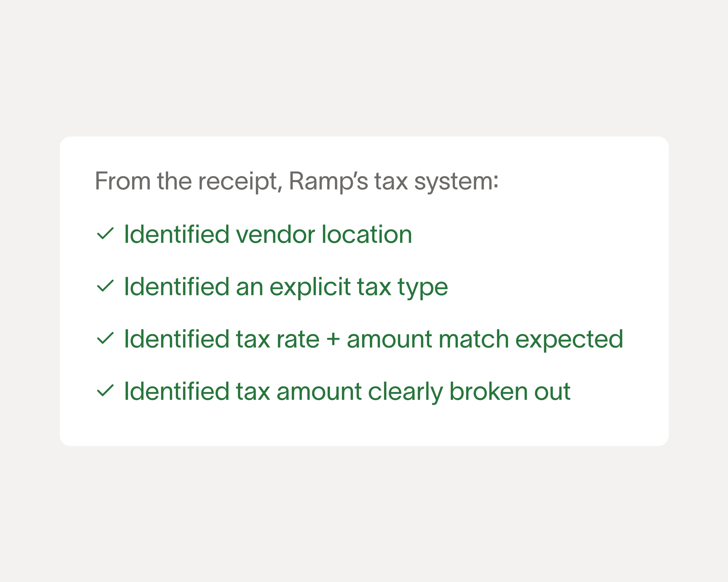The height and width of the screenshot is (582, 728).
Task: Click the checkmark next to "explicit tax type"
Action: click(105, 286)
